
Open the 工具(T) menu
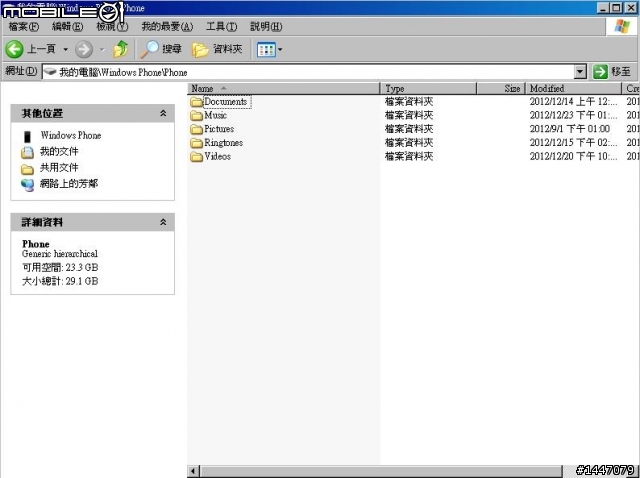coord(221,27)
